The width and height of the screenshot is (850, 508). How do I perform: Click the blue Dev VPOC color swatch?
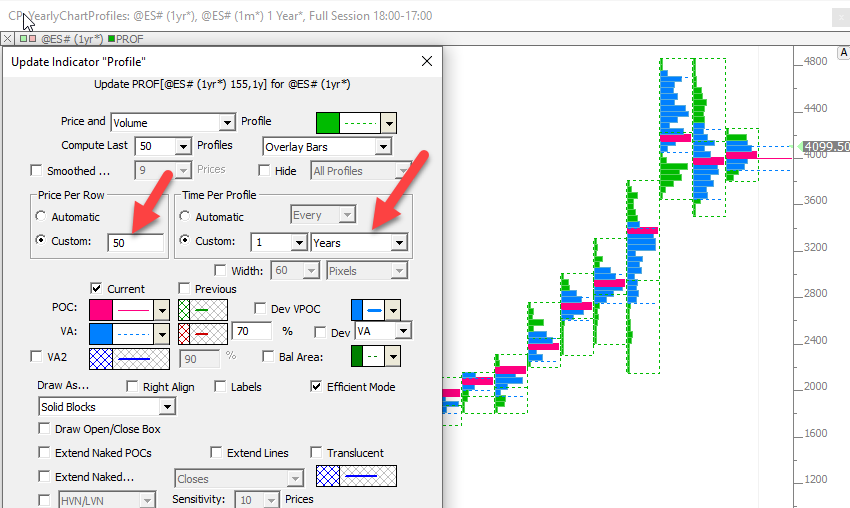click(357, 310)
